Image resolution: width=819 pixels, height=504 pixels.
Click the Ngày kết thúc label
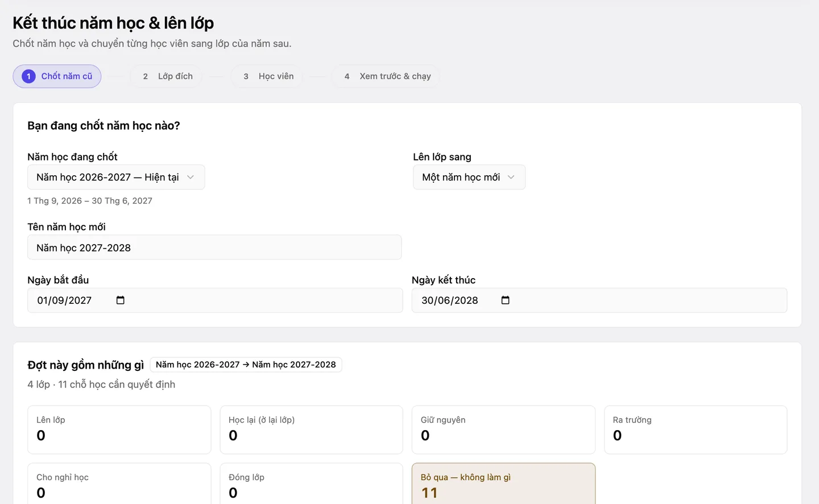(444, 280)
